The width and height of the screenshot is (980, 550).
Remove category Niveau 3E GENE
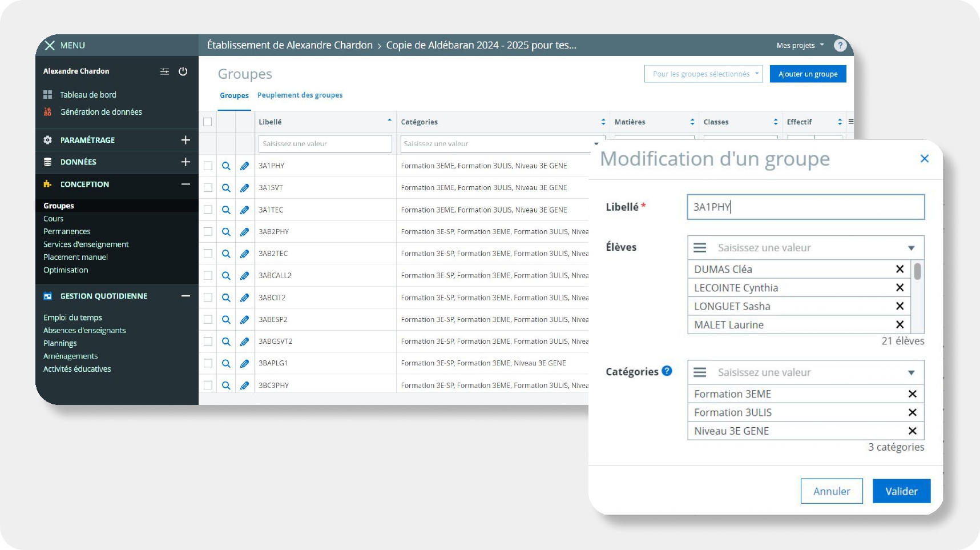point(912,431)
